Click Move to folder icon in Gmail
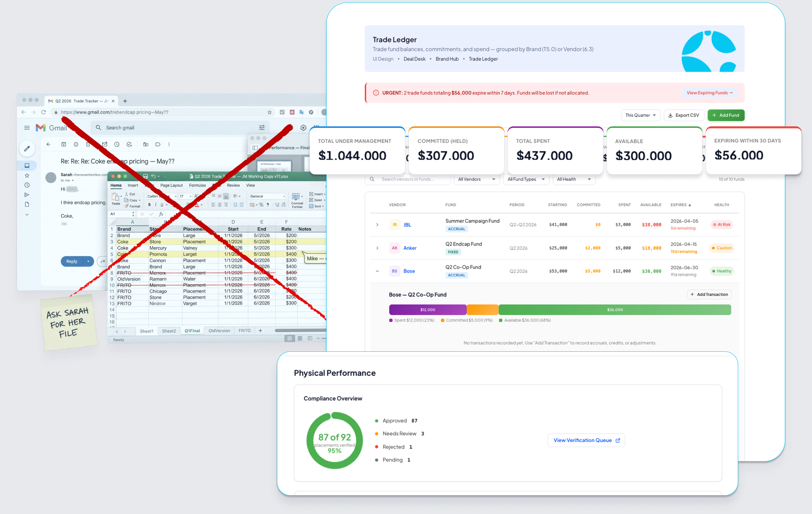 click(x=146, y=144)
